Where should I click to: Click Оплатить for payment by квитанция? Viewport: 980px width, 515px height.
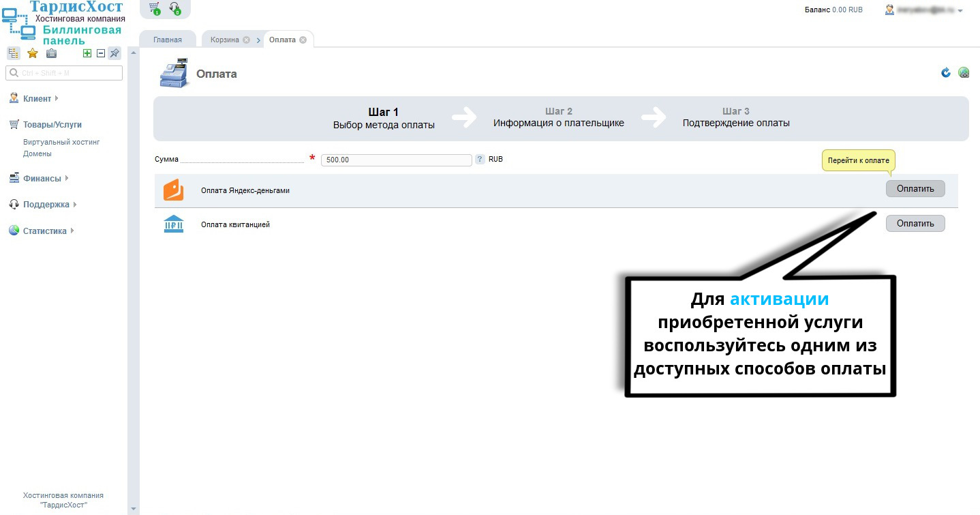click(915, 223)
